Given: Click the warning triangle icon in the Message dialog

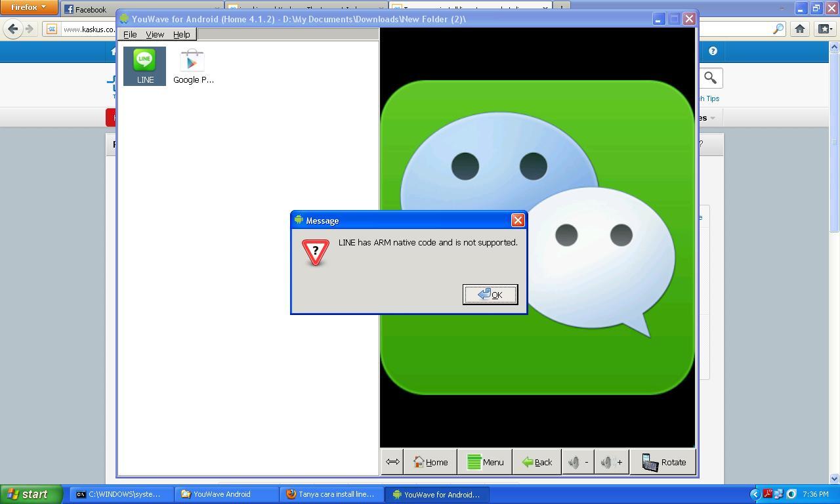Looking at the screenshot, I should (x=315, y=252).
